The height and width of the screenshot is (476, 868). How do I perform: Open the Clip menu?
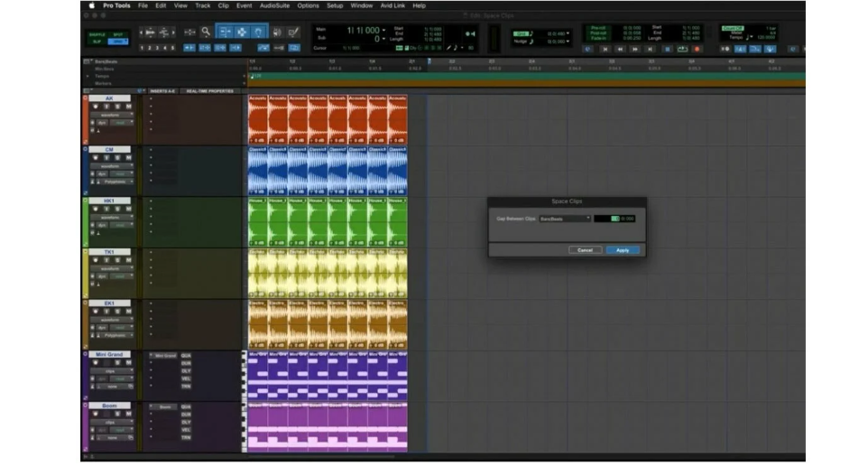223,5
